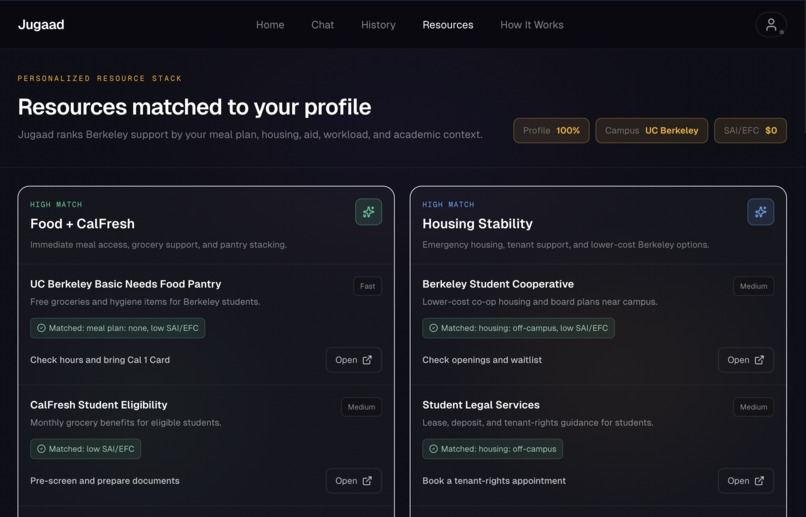Click the check icon in 'Matched: low SAI/EFC' badge
This screenshot has height=517, width=806.
(x=41, y=449)
